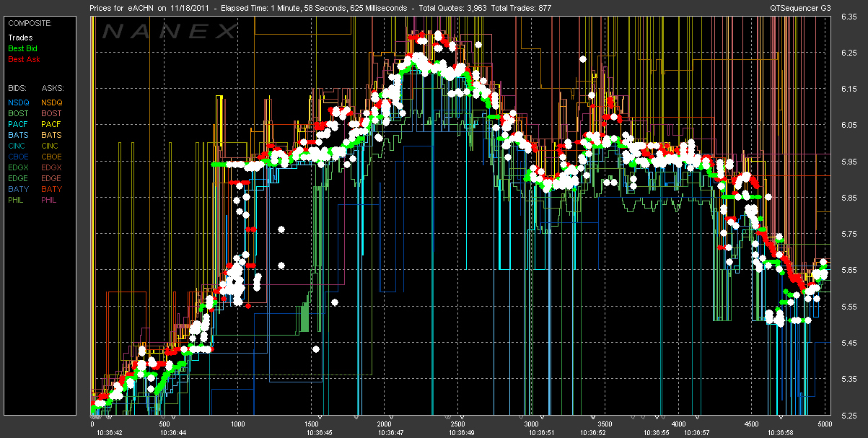The width and height of the screenshot is (868, 438).
Task: Select NSDQ in the ASKS column
Action: pyautogui.click(x=52, y=102)
